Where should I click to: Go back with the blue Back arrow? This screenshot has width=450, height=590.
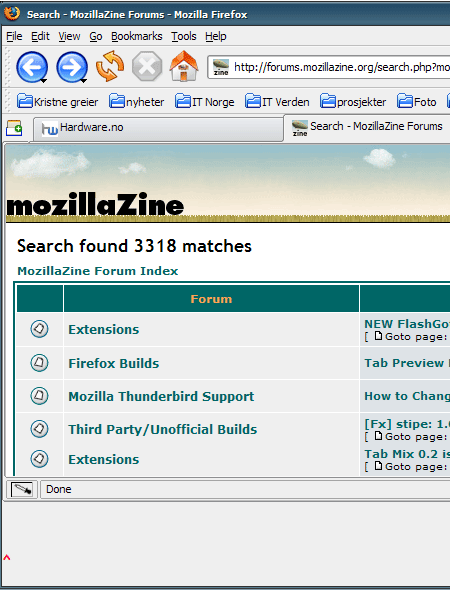click(32, 67)
